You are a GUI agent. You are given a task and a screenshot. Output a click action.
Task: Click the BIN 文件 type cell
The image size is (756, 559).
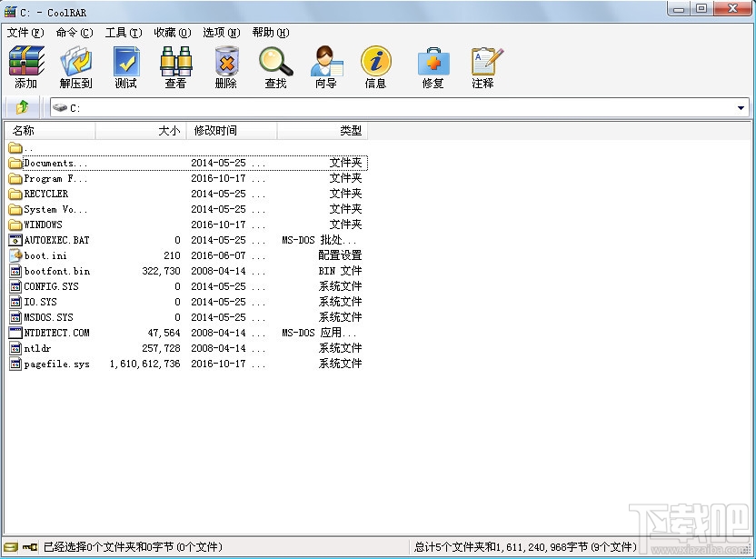click(340, 271)
